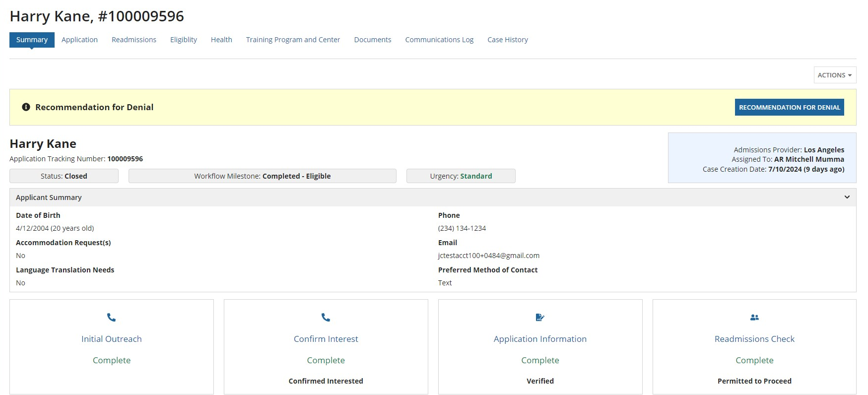Image resolution: width=868 pixels, height=395 pixels.
Task: Click the Preferred Method of Contact Text value
Action: click(x=445, y=283)
